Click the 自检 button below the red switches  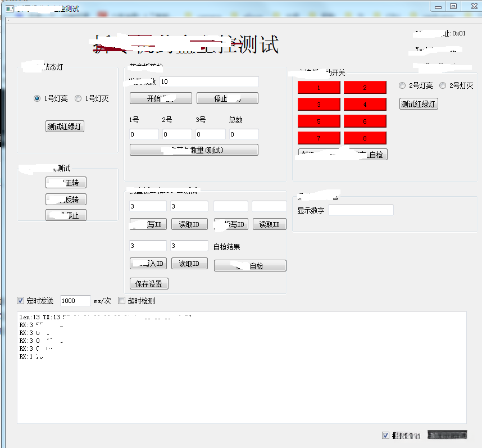(x=343, y=155)
